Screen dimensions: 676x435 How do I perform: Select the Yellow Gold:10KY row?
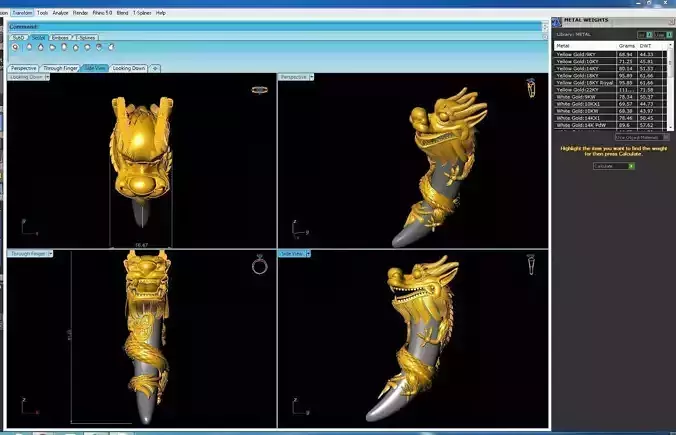point(610,61)
